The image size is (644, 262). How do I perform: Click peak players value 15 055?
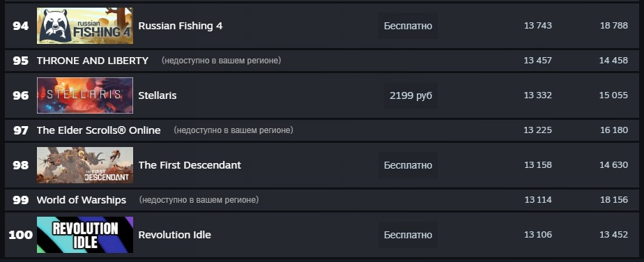(613, 95)
